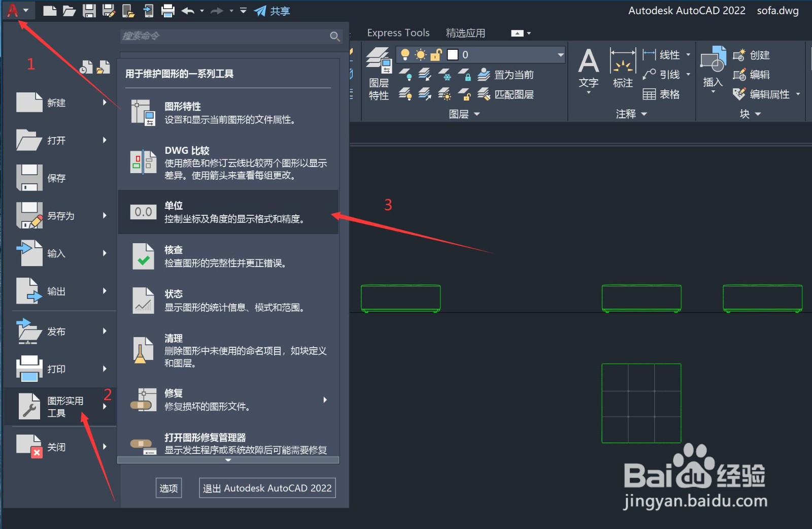Switch to Express Tools ribbon tab

pos(398,33)
